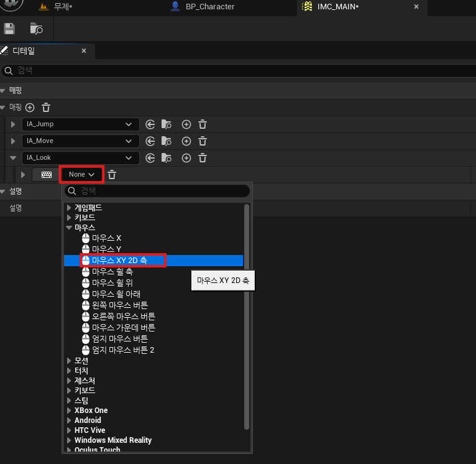Browse to asset in Content Browser icon

tap(37, 29)
